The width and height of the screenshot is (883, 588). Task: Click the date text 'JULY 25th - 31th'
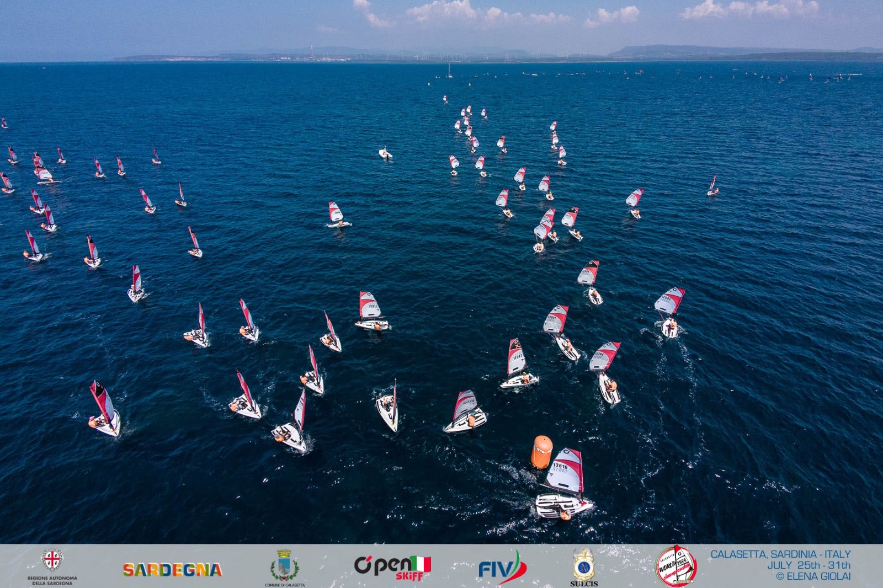pyautogui.click(x=808, y=565)
